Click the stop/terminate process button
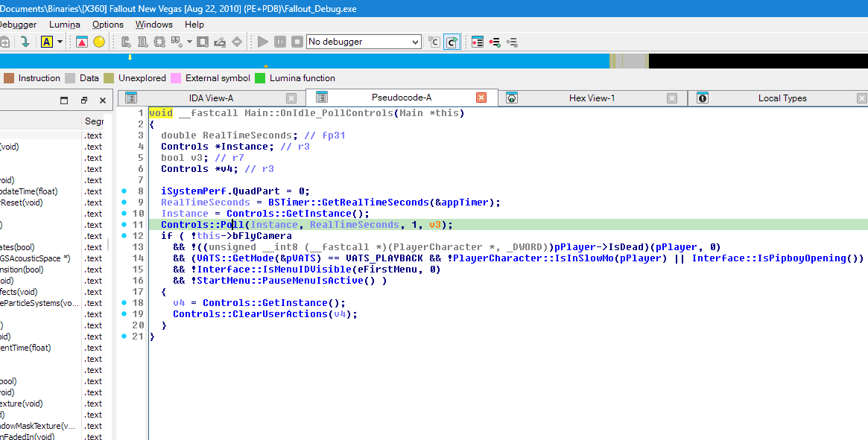Screen dimensions: 868x440 297,42
